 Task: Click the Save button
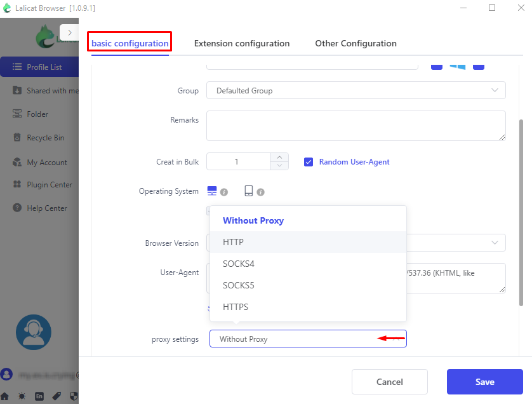coord(485,382)
